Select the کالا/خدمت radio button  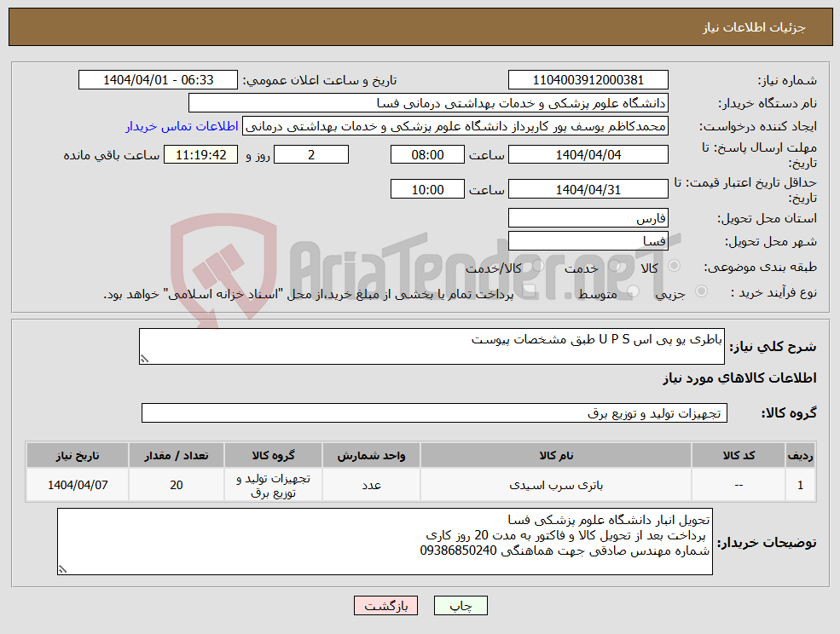[538, 266]
